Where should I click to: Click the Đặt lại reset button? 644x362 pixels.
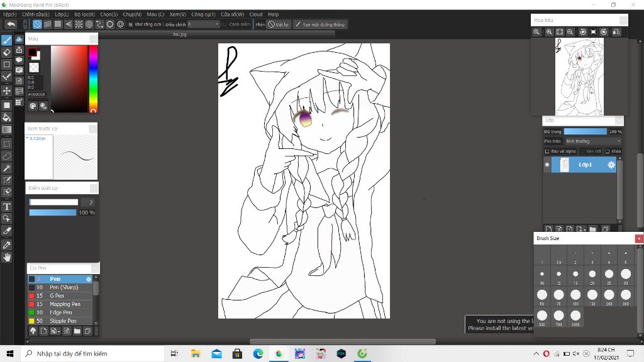278,25
